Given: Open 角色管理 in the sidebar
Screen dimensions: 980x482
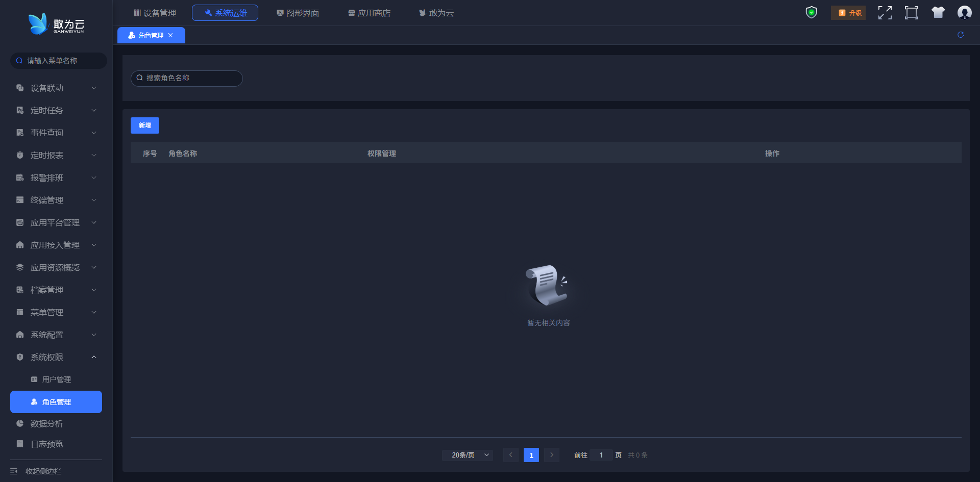Looking at the screenshot, I should point(56,402).
